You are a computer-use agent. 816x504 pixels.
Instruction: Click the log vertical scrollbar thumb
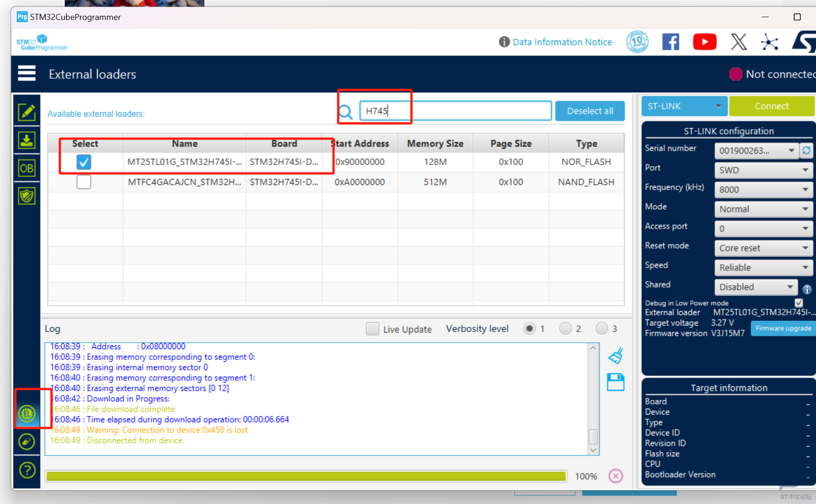click(x=593, y=437)
